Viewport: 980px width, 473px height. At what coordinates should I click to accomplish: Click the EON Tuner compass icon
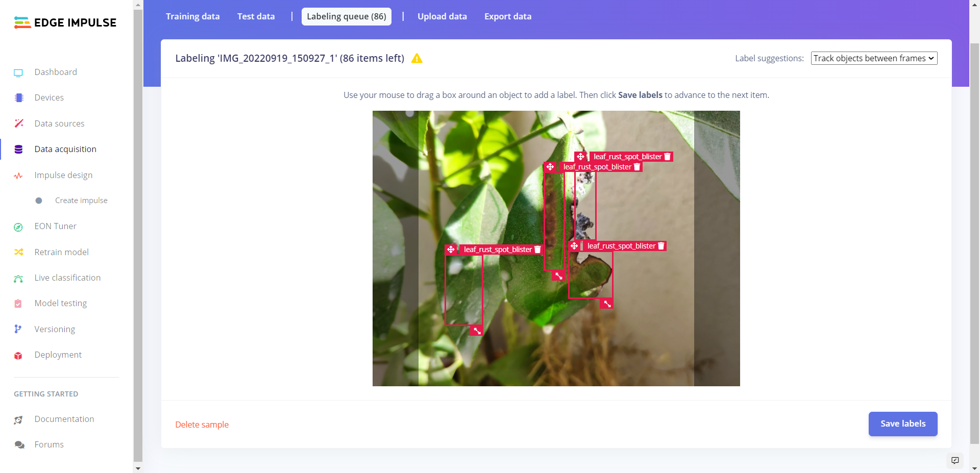point(18,227)
